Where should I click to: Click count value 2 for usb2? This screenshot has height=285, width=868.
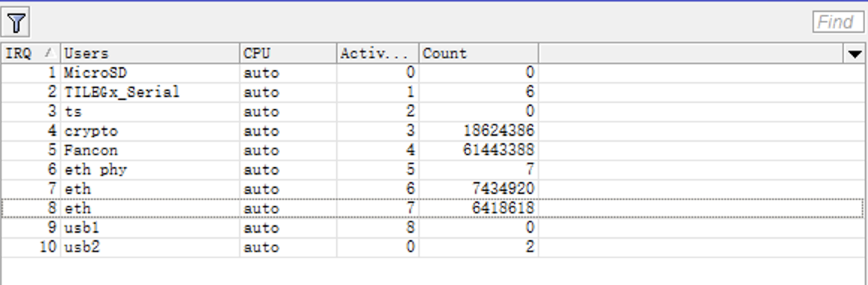pos(530,248)
